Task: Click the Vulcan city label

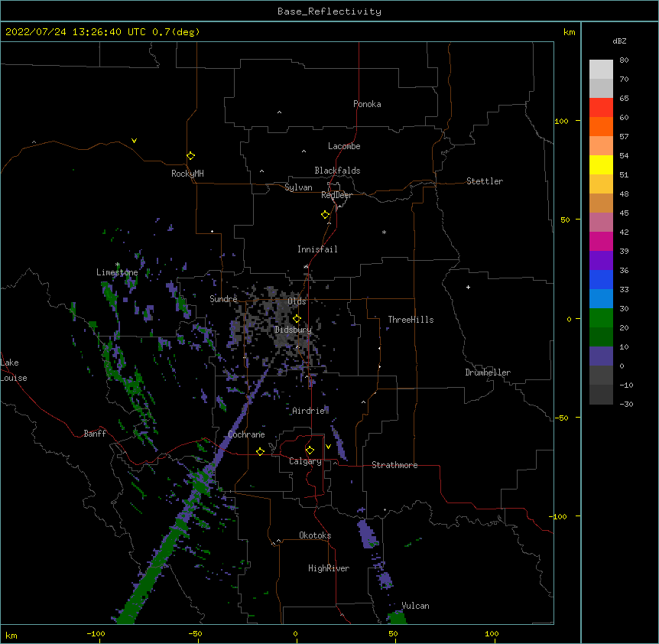Action: point(416,606)
